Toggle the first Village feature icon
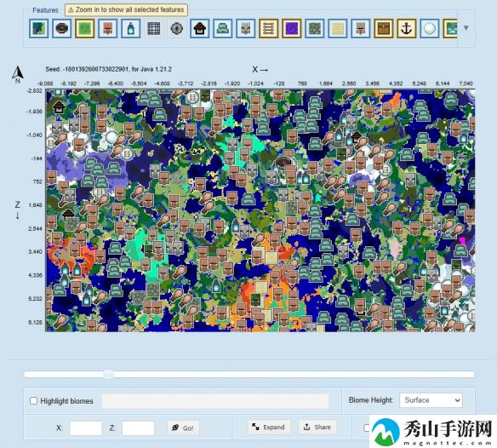The width and height of the screenshot is (497, 448). pyautogui.click(x=108, y=29)
